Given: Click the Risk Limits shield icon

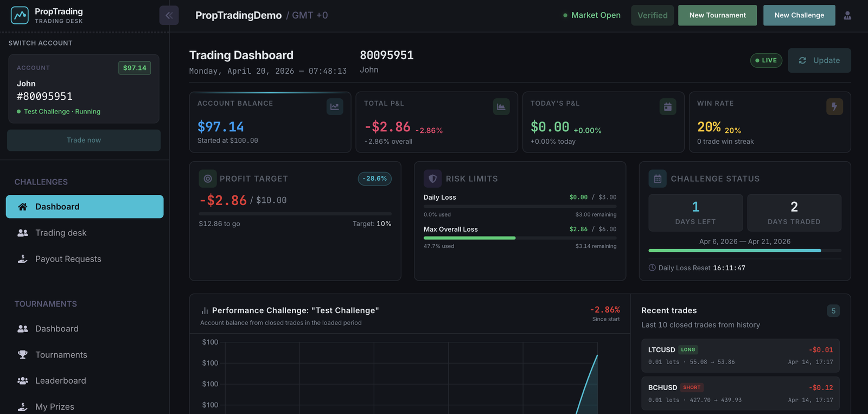Looking at the screenshot, I should tap(432, 179).
